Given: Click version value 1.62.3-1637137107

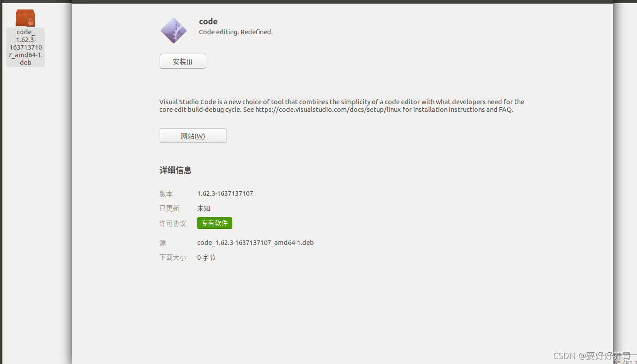Looking at the screenshot, I should (x=225, y=194).
